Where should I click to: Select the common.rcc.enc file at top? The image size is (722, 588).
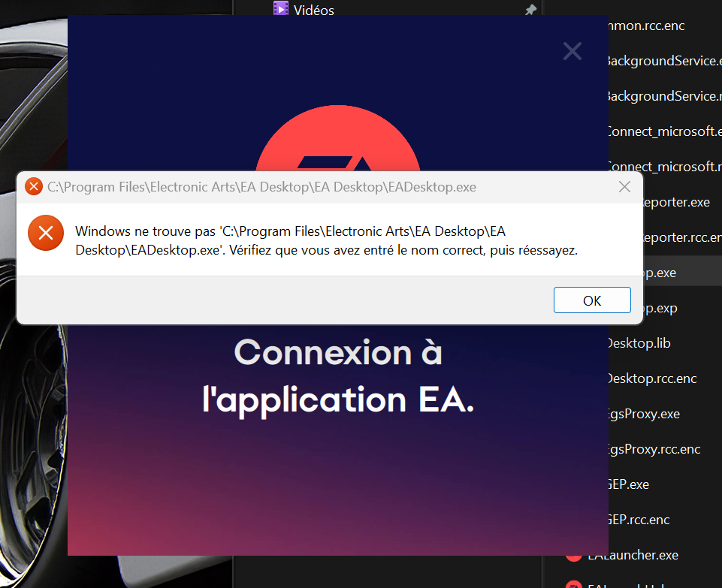click(646, 26)
